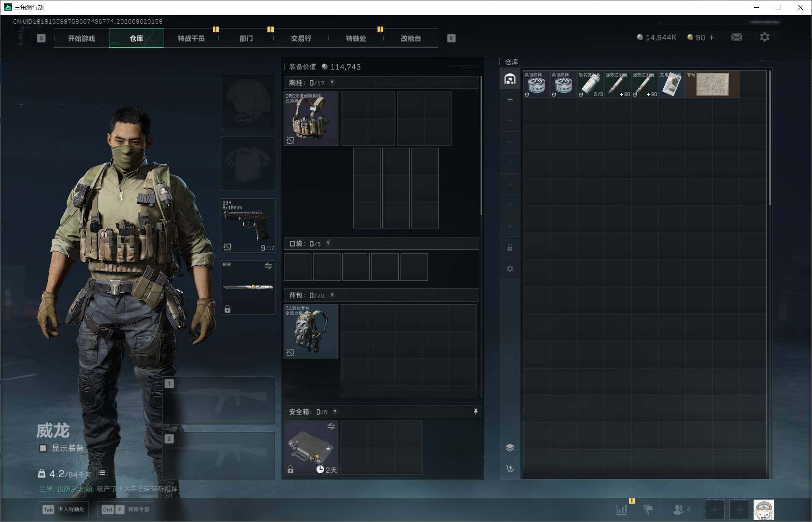Select the 3/3 pill bottle item

(x=590, y=84)
